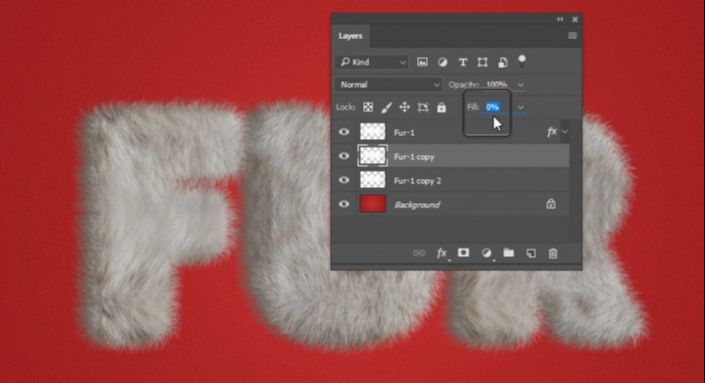Create a new layer
Image resolution: width=705 pixels, height=383 pixels.
pyautogui.click(x=531, y=253)
